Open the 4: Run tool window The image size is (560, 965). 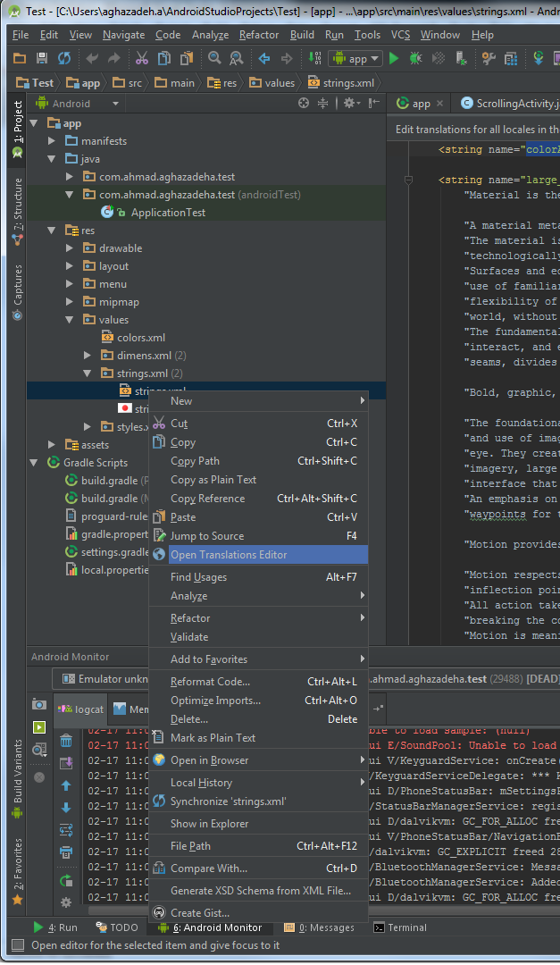tap(55, 927)
